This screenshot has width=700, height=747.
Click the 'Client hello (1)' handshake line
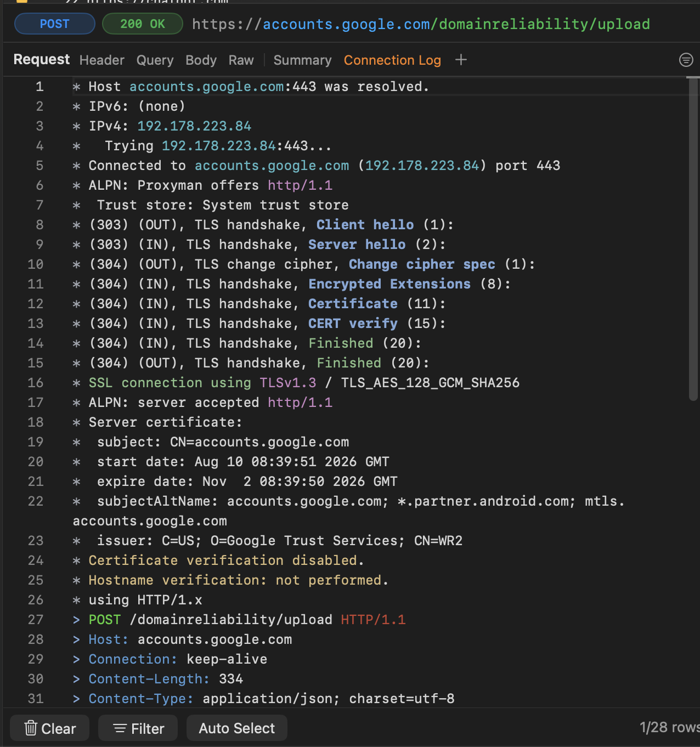pyautogui.click(x=263, y=225)
